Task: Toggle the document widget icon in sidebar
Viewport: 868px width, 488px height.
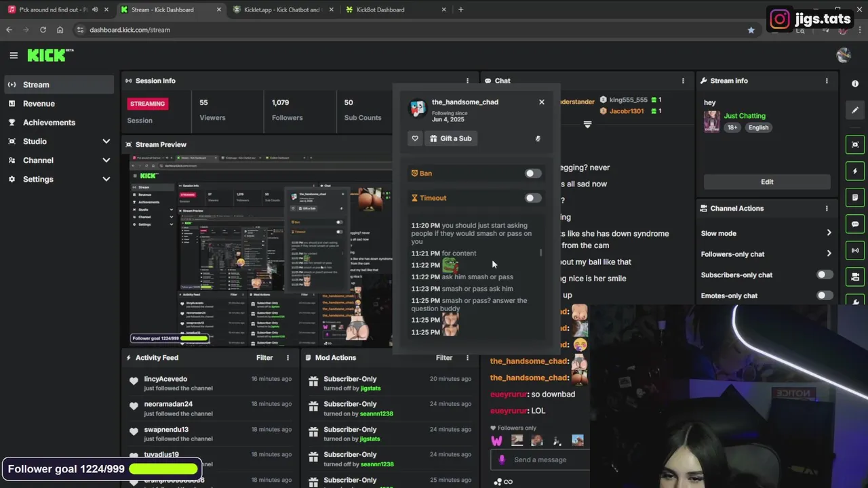Action: (x=855, y=198)
